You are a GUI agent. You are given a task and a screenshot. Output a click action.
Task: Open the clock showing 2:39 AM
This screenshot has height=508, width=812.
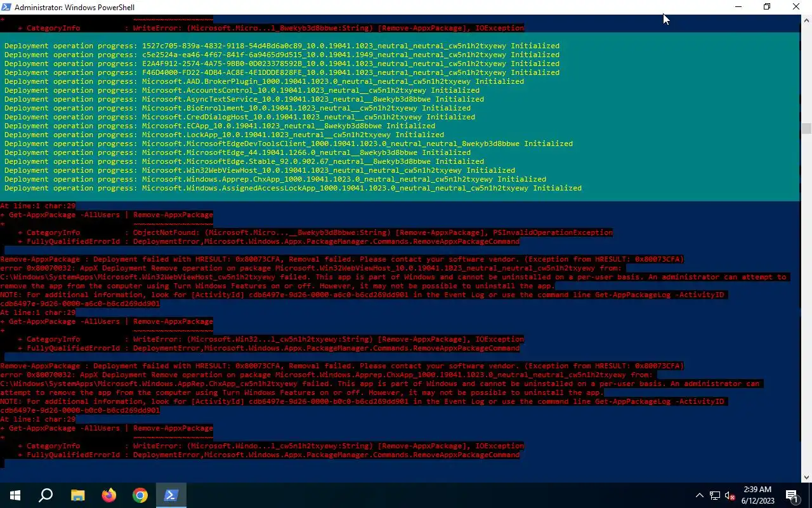757,495
